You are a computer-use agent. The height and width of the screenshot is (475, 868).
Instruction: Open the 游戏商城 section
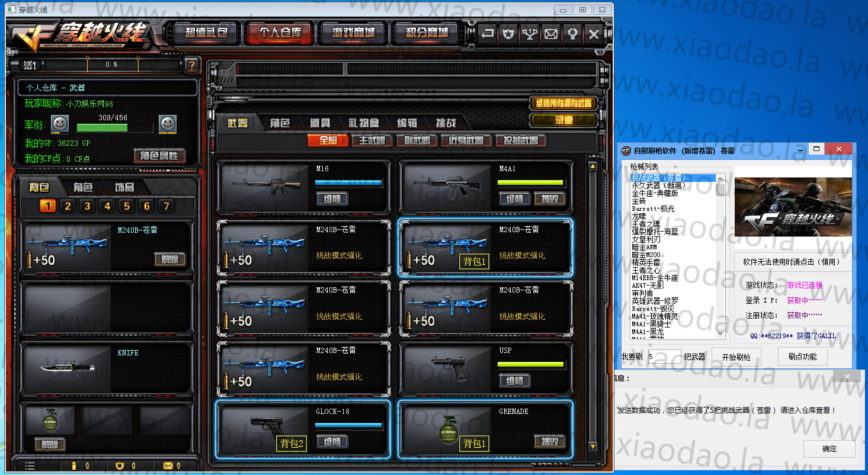[x=354, y=33]
